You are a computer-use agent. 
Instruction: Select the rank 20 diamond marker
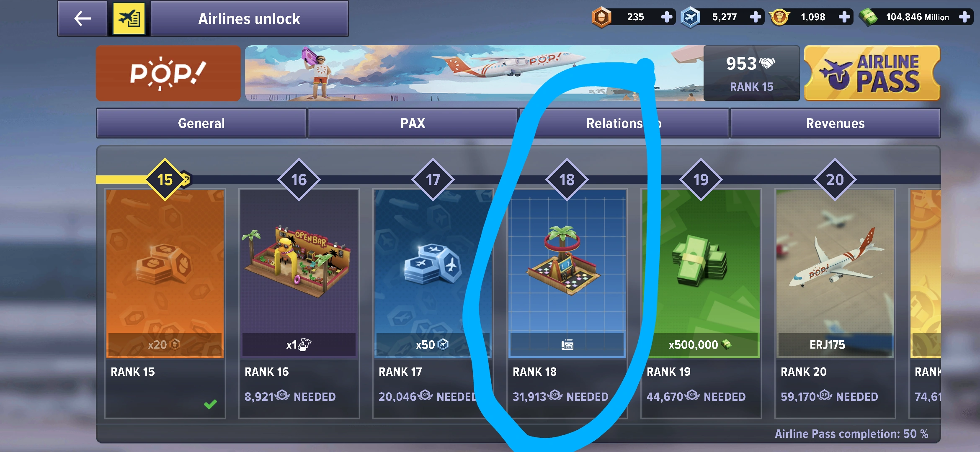pos(835,180)
